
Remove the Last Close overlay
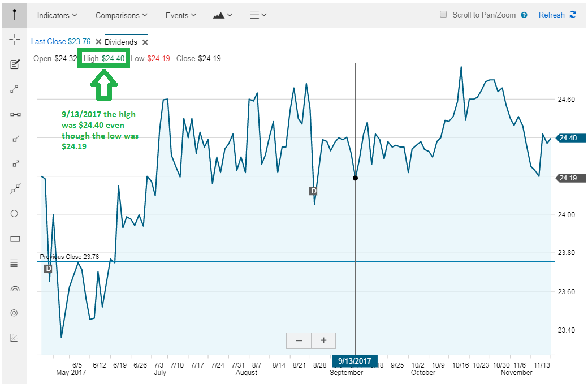click(98, 42)
